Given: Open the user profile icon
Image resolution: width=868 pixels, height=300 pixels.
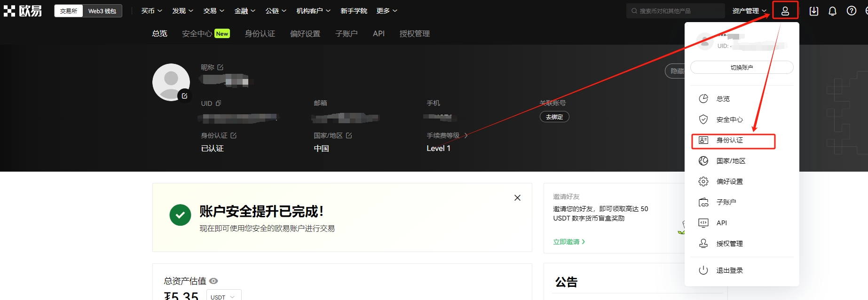Looking at the screenshot, I should pyautogui.click(x=785, y=11).
